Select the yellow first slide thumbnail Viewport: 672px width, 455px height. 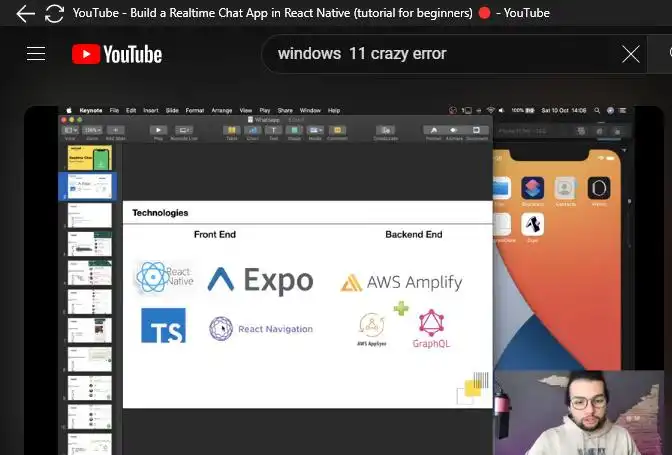coord(90,158)
